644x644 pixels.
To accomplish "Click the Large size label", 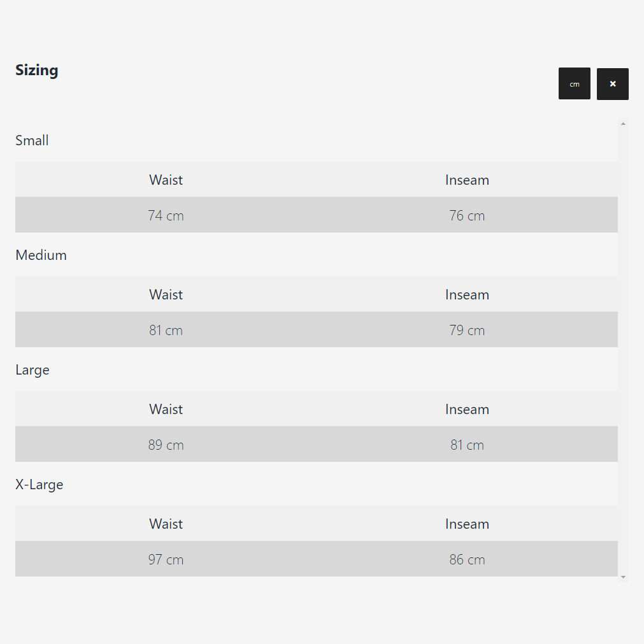I will tap(32, 370).
